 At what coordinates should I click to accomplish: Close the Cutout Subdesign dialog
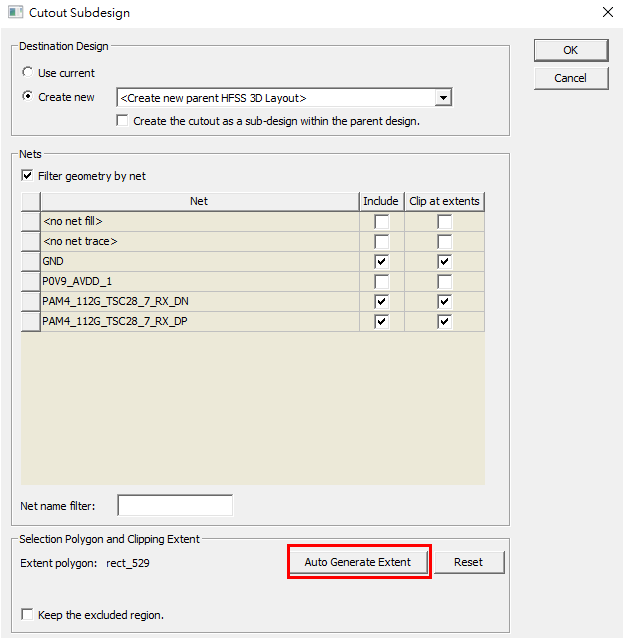tap(608, 12)
